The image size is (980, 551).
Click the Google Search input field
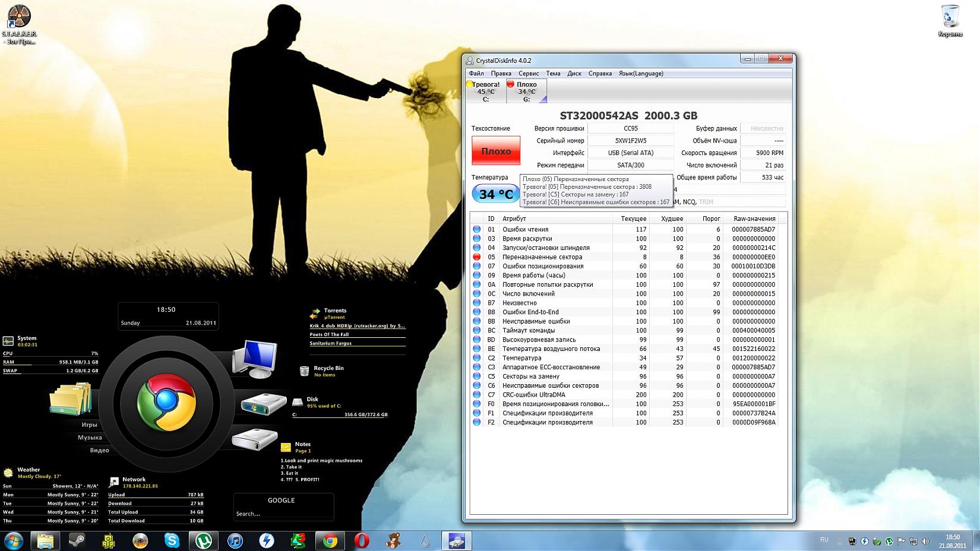(x=282, y=514)
